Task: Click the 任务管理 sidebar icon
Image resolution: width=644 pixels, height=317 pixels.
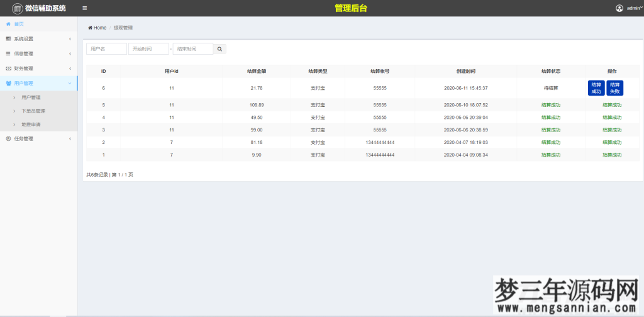Action: coord(8,138)
